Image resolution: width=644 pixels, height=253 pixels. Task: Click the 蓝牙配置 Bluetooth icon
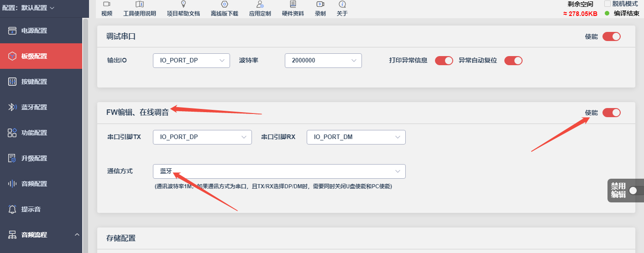(x=12, y=107)
